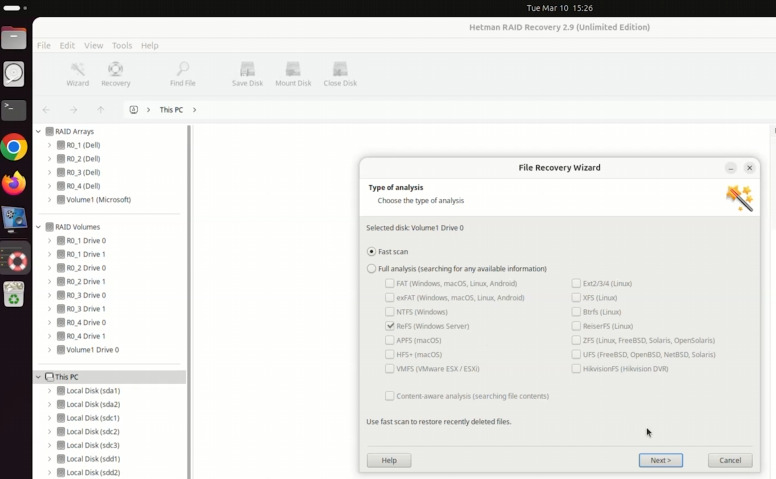
Task: Expand the R0_4 (Dell) array
Action: (49, 186)
